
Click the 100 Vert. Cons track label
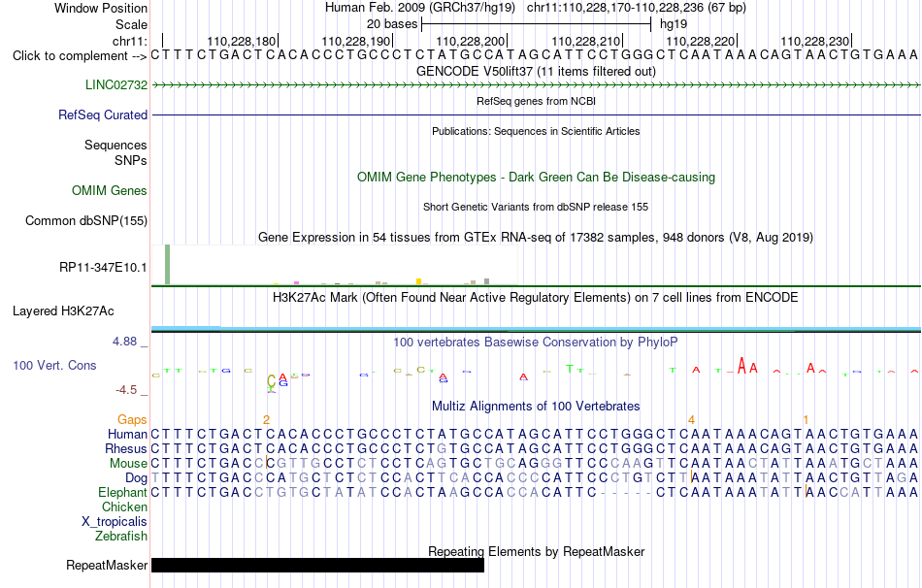(x=54, y=365)
